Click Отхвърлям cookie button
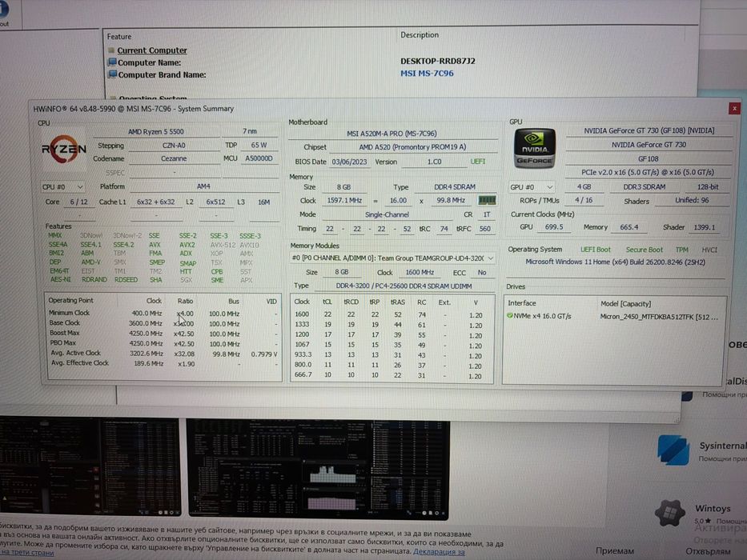Viewport: 747px width, 560px height. coord(707,551)
